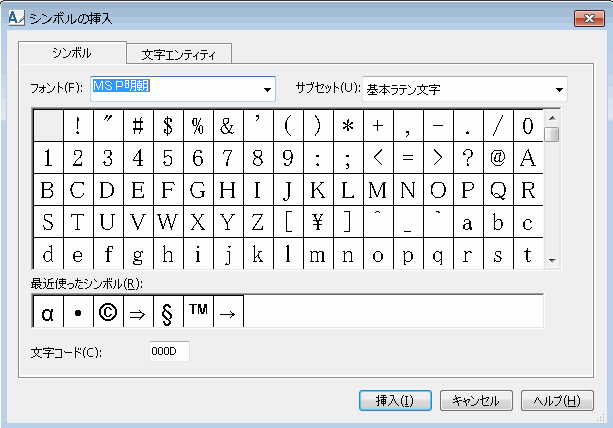The height and width of the screenshot is (428, 613).
Task: Click the MS P明朝 font field
Action: (x=183, y=89)
